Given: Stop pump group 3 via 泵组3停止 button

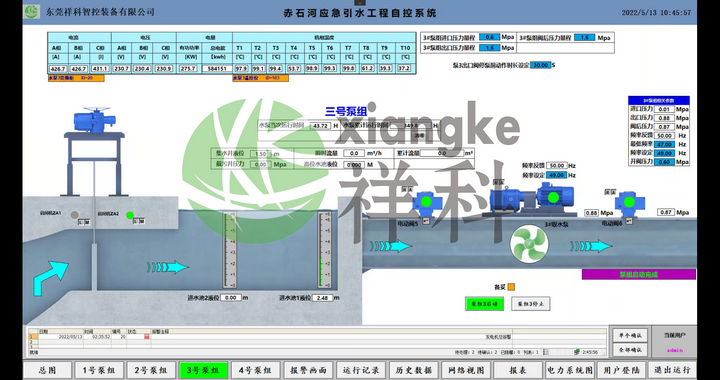Looking at the screenshot, I should pyautogui.click(x=530, y=304).
